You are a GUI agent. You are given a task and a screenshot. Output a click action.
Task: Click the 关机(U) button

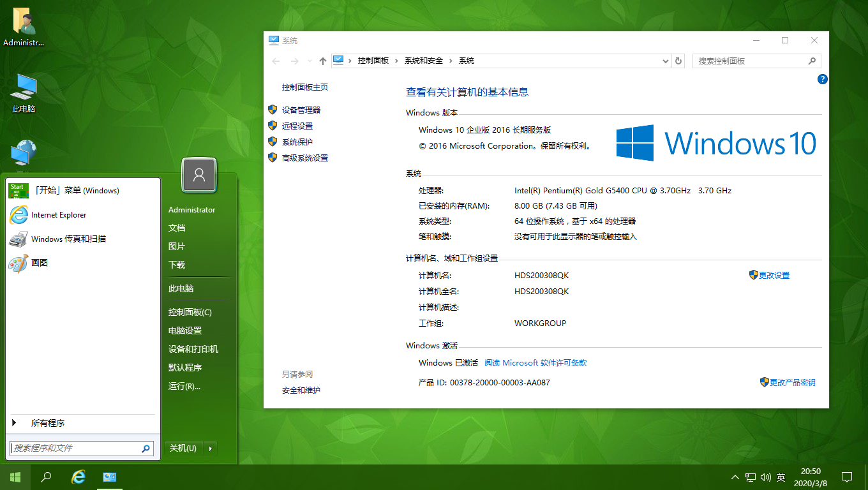tap(183, 449)
